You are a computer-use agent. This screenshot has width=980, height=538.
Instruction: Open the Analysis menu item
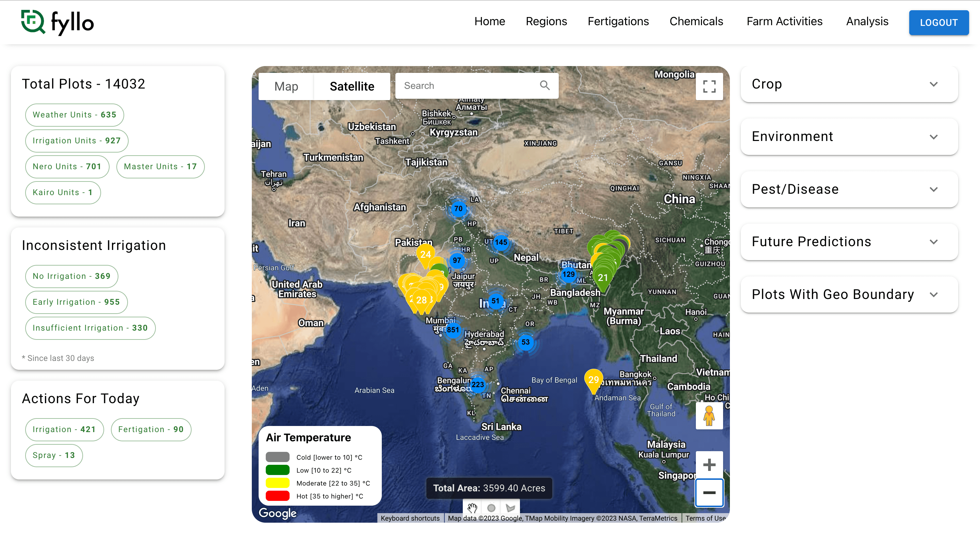click(x=867, y=21)
